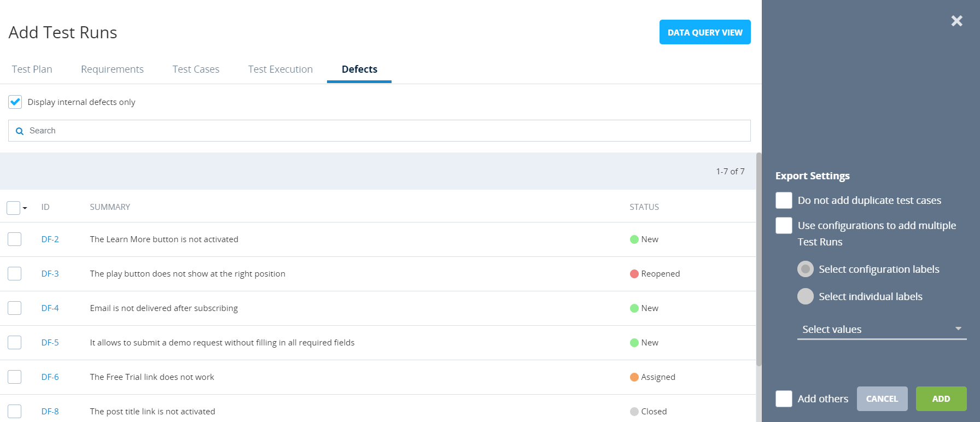Close the Export Settings side panel
Viewport: 980px width, 422px height.
point(956,21)
